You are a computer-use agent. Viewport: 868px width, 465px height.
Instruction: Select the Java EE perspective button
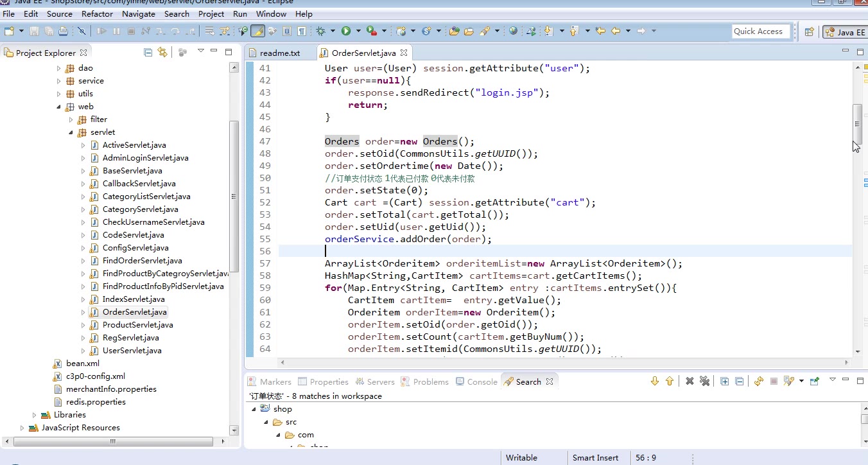pos(846,31)
